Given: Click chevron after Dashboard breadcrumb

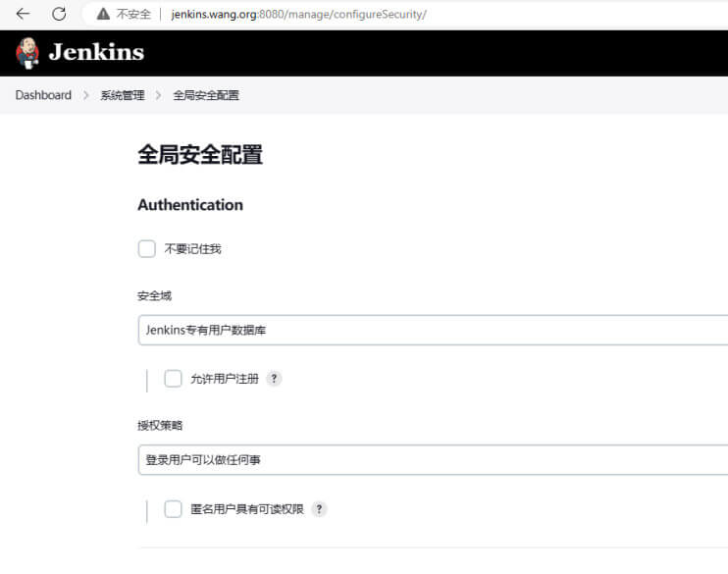Looking at the screenshot, I should coord(86,95).
